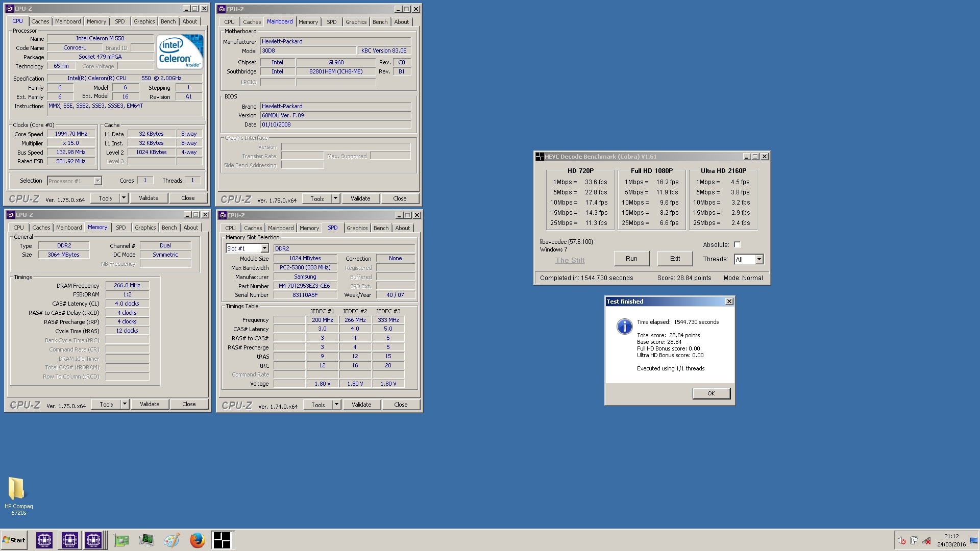980x551 pixels.
Task: Open the system monitor taskbar icon
Action: click(146, 540)
